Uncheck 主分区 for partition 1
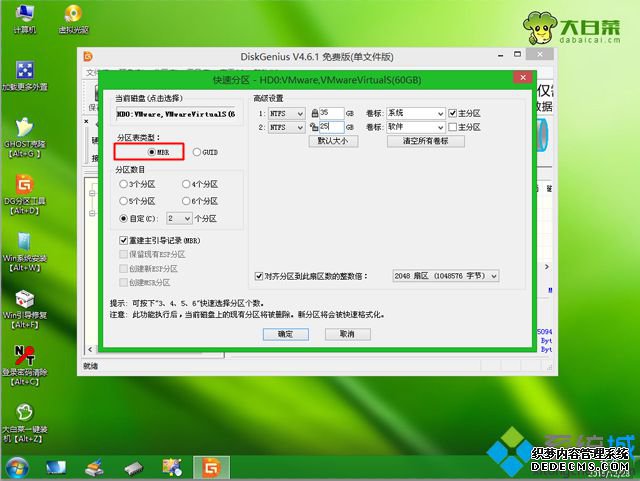This screenshot has height=481, width=640. (x=452, y=113)
